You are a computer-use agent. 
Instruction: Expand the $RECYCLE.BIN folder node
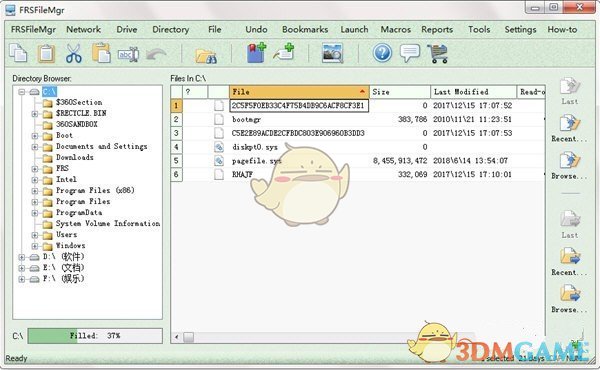pyautogui.click(x=35, y=114)
